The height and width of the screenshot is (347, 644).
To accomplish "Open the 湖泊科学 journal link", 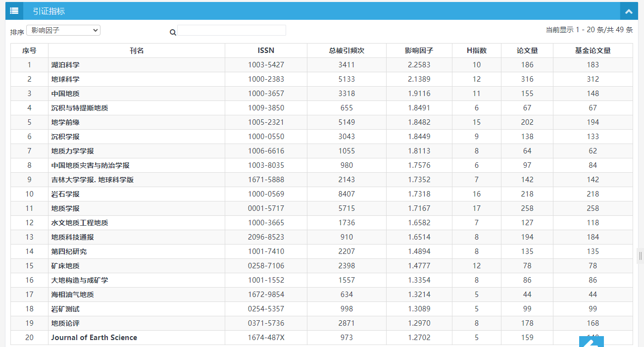I will pos(65,65).
